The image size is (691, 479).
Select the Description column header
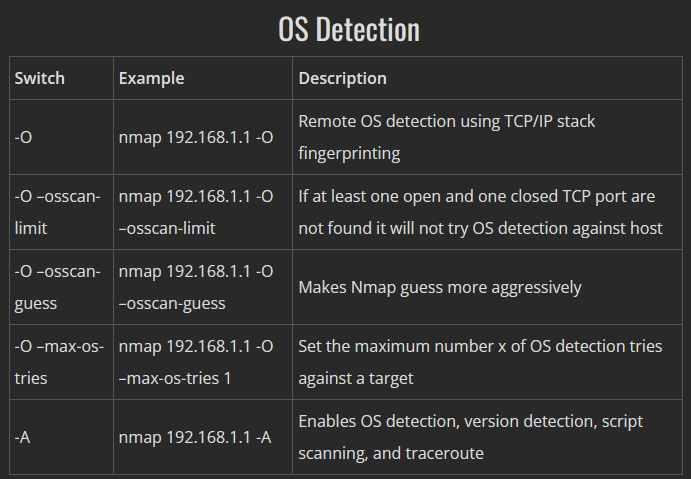(x=342, y=78)
